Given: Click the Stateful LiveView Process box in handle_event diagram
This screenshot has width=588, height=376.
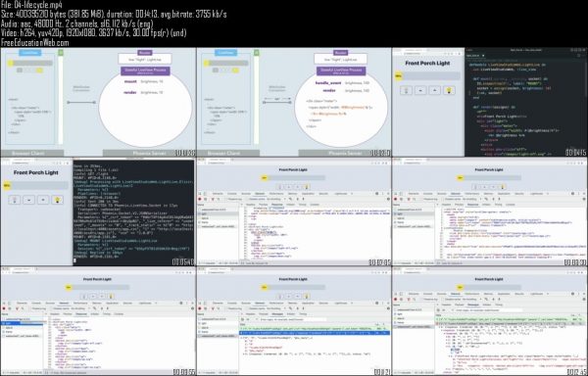Looking at the screenshot, I should pos(341,70).
